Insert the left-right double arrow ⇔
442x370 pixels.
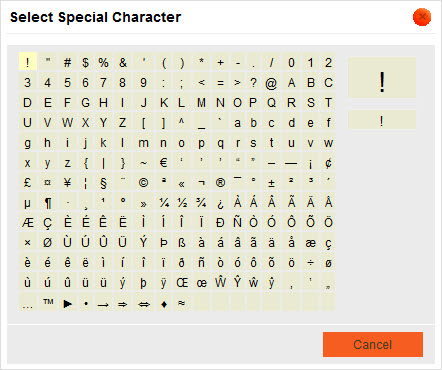[143, 303]
